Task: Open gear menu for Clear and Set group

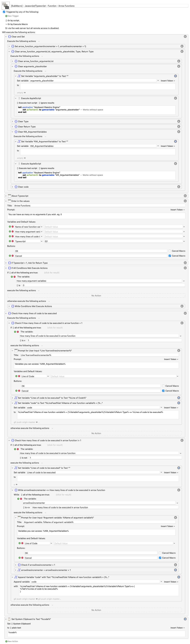Action: pyautogui.click(x=185, y=37)
